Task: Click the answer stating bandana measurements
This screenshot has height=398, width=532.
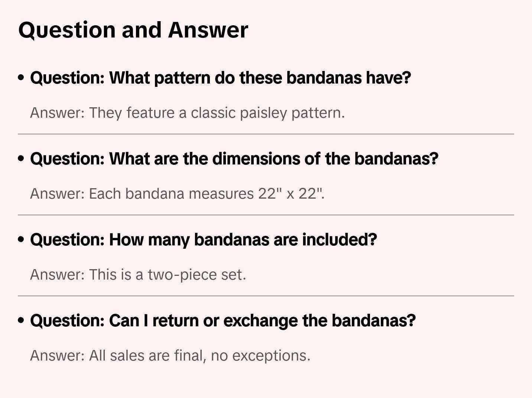Action: click(x=177, y=194)
